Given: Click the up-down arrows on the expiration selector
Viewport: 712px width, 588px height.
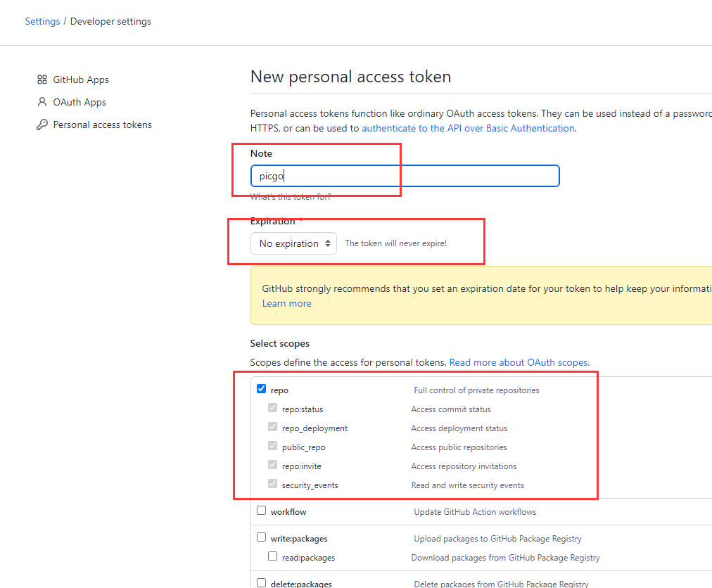Looking at the screenshot, I should (328, 244).
